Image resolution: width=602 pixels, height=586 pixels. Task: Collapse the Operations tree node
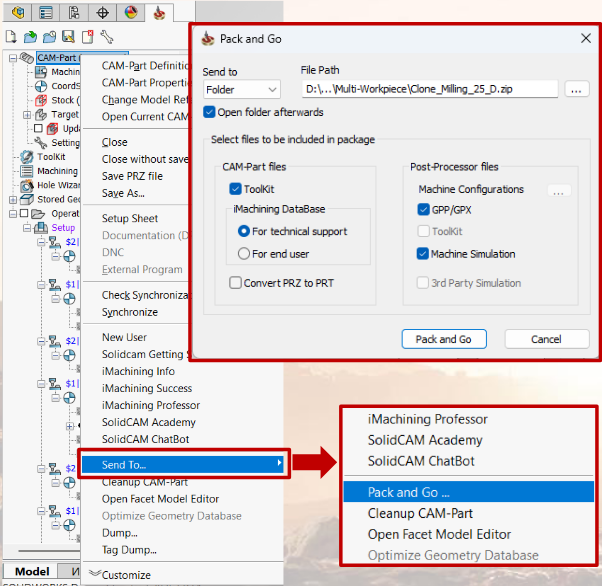click(x=13, y=214)
